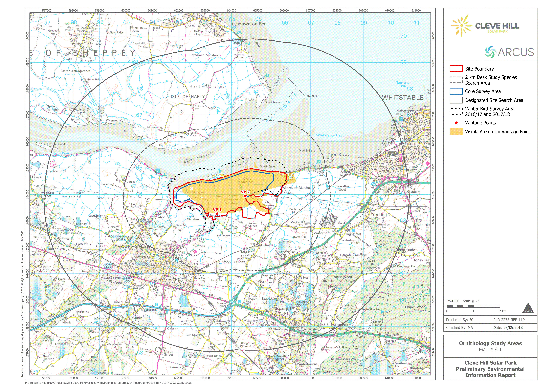This screenshot has height=392, width=554.
Task: Click the orange Visible Area legend swatch
Action: tap(456, 132)
